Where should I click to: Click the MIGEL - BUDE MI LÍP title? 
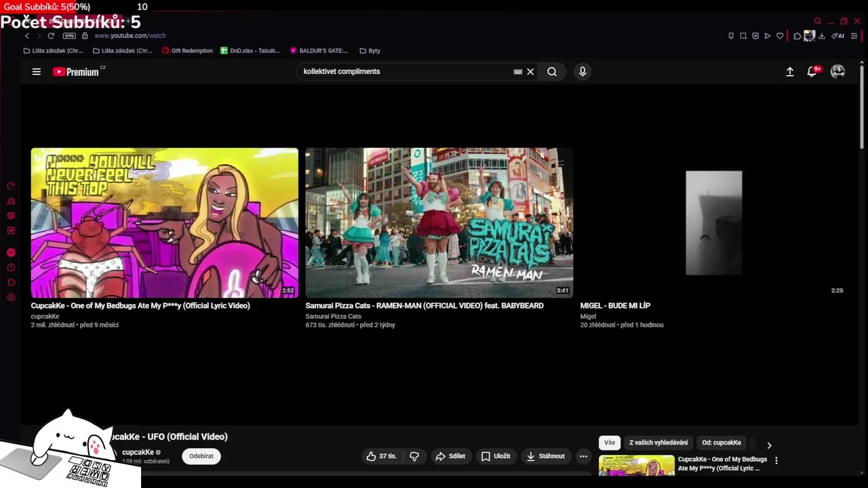[615, 306]
